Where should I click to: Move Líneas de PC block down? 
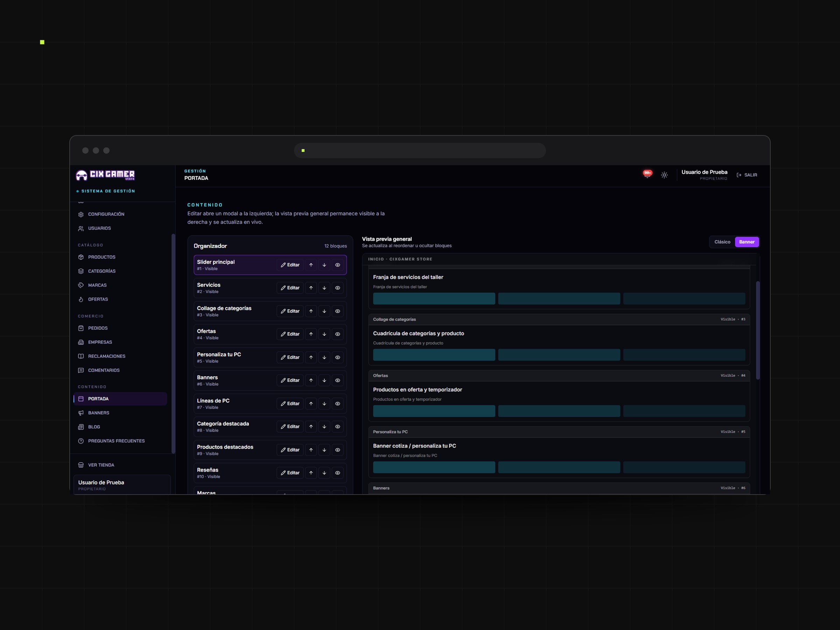pyautogui.click(x=324, y=404)
